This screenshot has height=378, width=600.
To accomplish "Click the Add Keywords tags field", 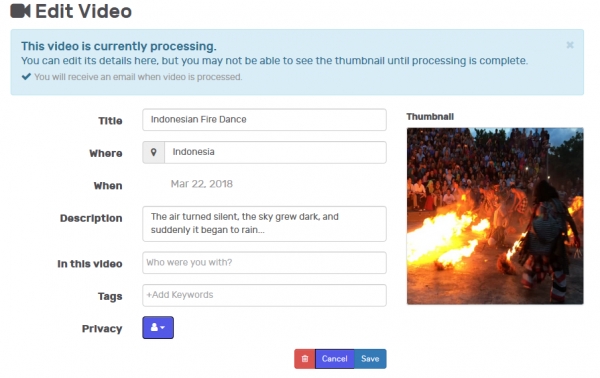I will point(264,295).
